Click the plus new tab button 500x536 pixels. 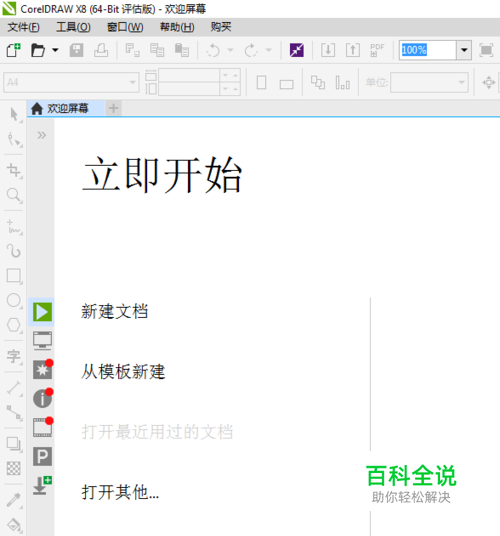[113, 109]
